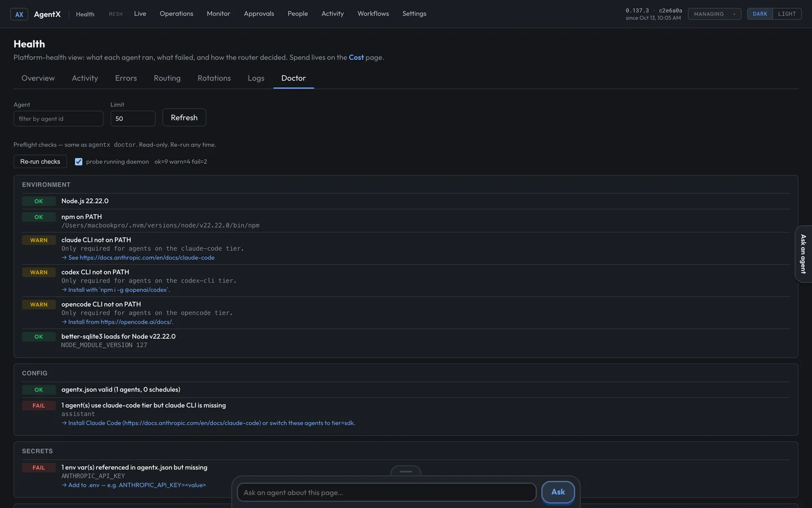Screen dimensions: 812x508
Task: Open the opencode.ai docs install link
Action: click(x=117, y=322)
